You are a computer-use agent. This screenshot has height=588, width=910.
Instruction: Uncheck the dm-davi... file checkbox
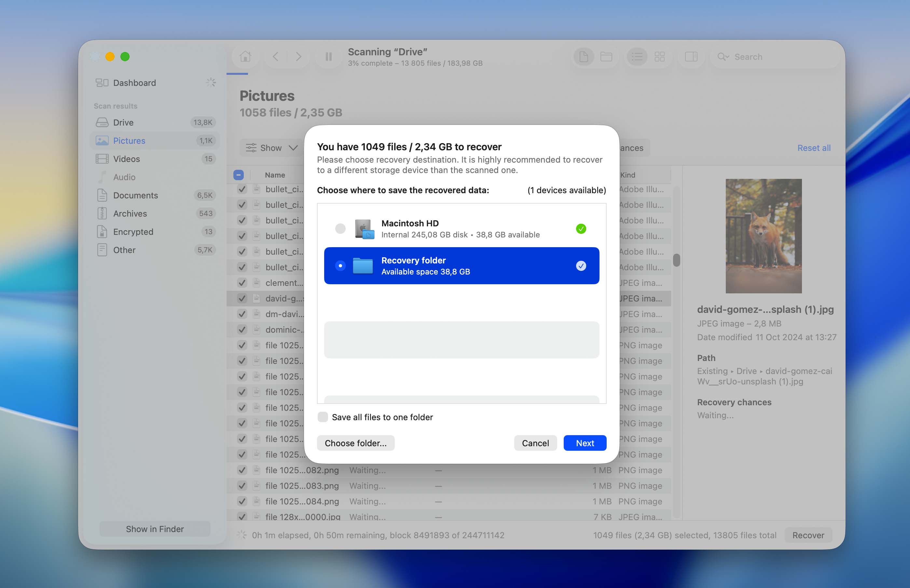(x=242, y=314)
